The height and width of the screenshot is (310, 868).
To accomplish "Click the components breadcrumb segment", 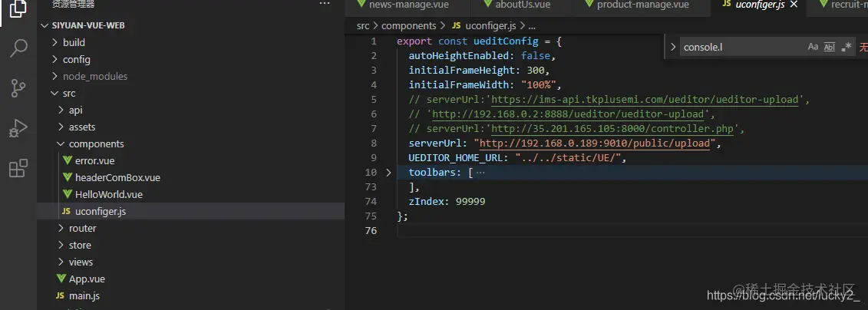I will pyautogui.click(x=409, y=25).
